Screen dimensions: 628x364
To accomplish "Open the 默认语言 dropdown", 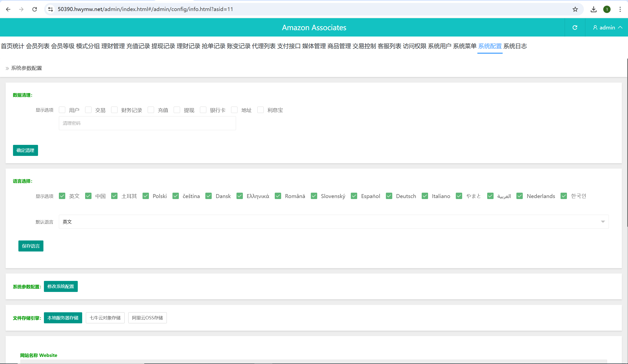I will (333, 222).
